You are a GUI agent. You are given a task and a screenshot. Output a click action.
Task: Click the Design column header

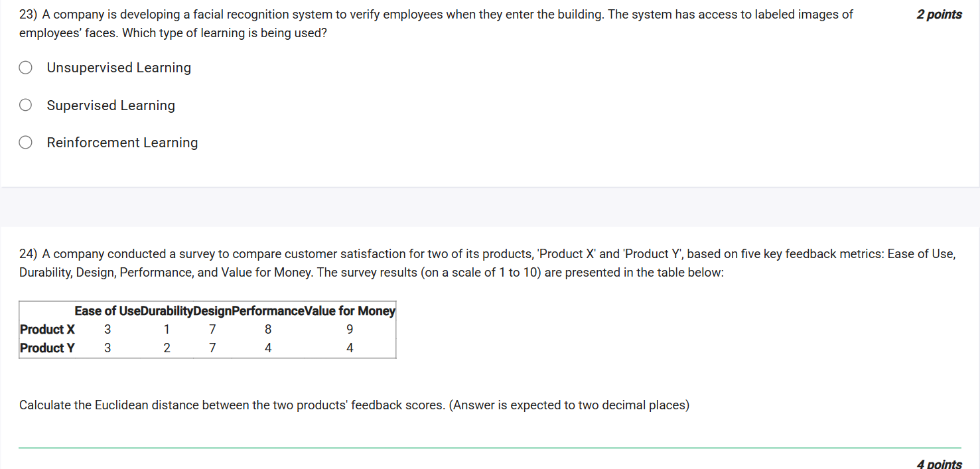click(x=212, y=310)
